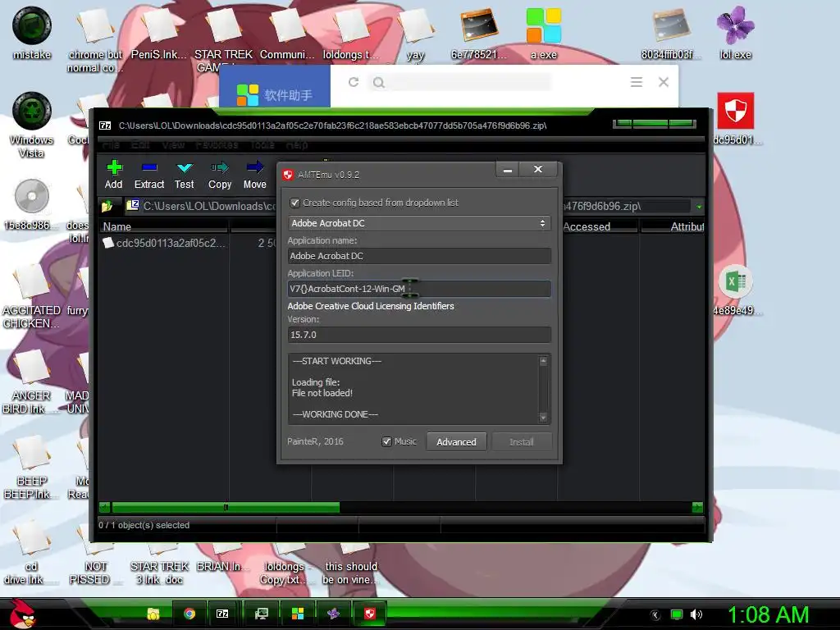The width and height of the screenshot is (840, 630).
Task: Open the 7-Zip View menu
Action: click(x=173, y=144)
